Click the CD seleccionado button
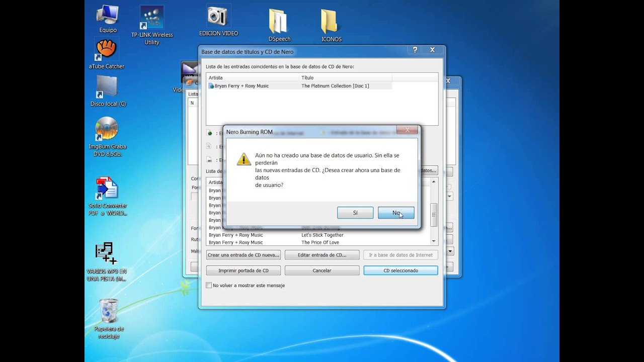The width and height of the screenshot is (644, 362). pos(400,270)
